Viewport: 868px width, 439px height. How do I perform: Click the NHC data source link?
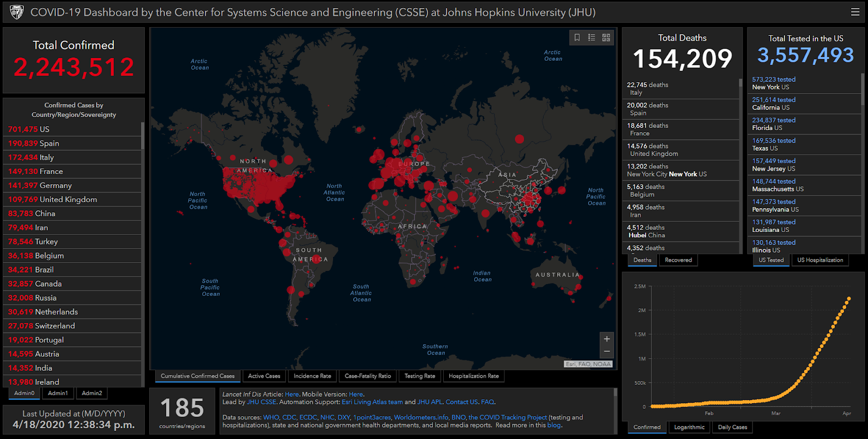pyautogui.click(x=327, y=417)
